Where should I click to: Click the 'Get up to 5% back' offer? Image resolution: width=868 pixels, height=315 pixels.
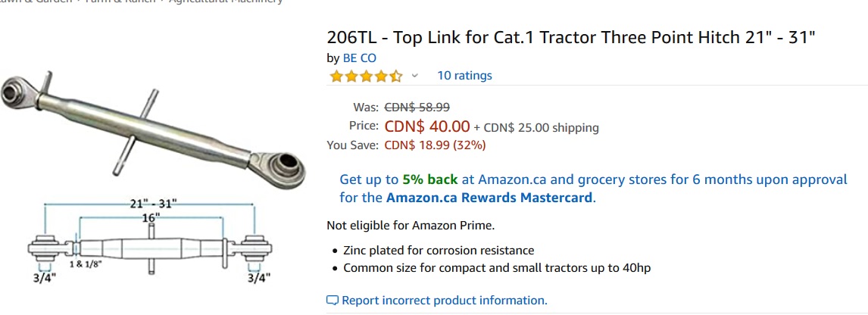pos(398,179)
